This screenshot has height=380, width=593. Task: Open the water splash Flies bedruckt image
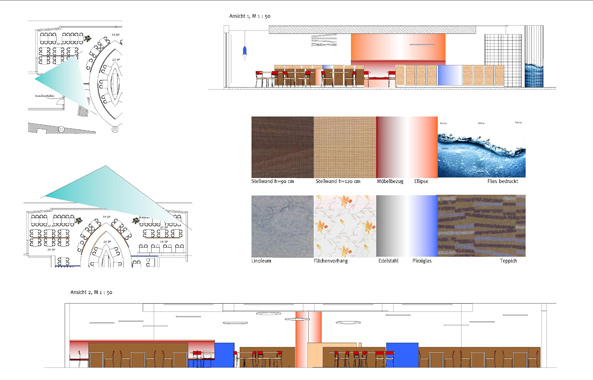[481, 147]
